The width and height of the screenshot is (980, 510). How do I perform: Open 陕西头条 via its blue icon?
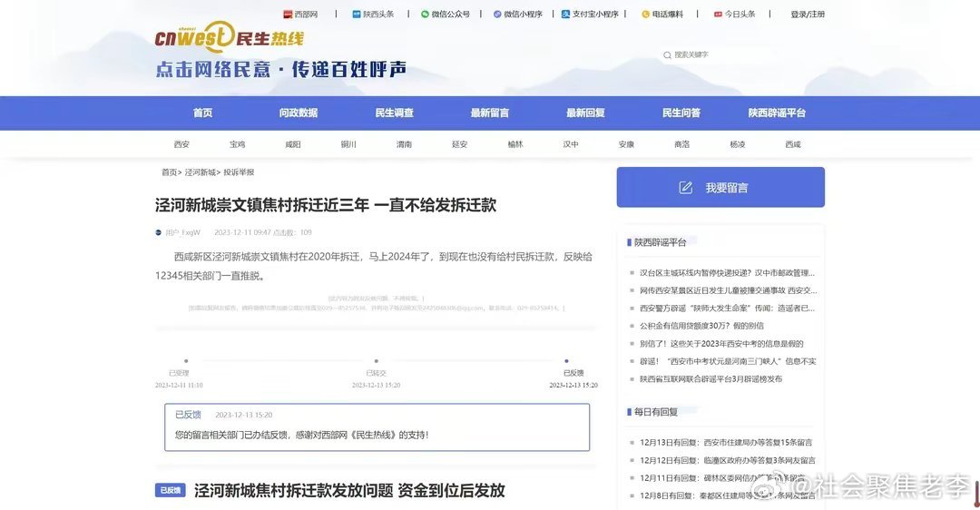tap(357, 15)
